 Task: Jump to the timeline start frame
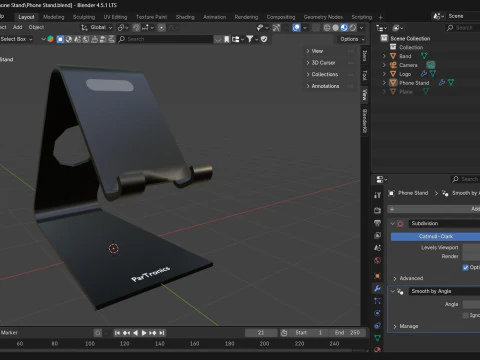point(117,333)
